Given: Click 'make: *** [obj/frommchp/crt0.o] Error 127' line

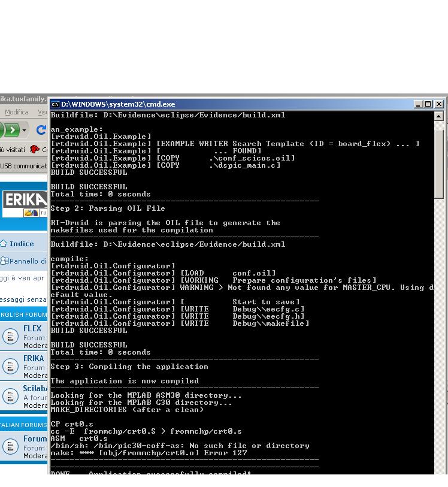Looking at the screenshot, I should [149, 453].
